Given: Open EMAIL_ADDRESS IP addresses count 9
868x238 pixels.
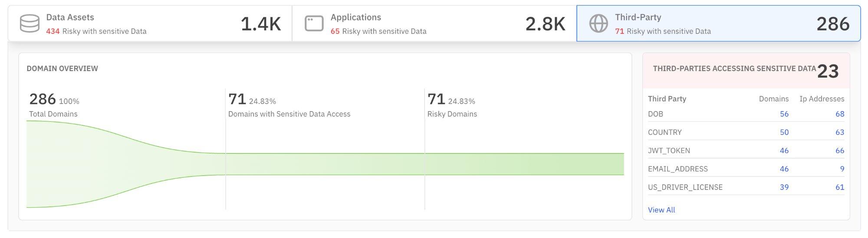Looking at the screenshot, I should click(x=842, y=169).
